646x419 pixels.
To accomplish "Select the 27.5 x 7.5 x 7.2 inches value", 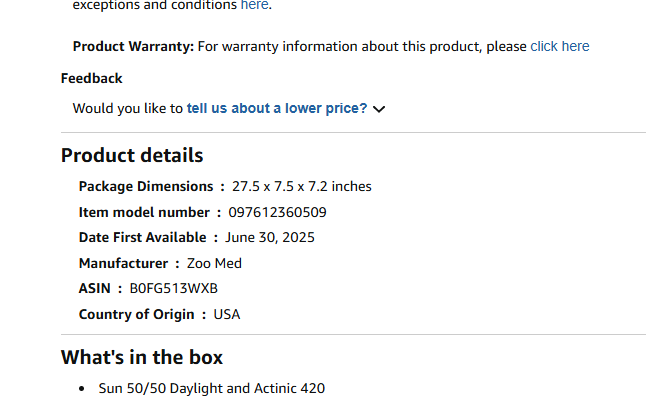I will coord(302,186).
